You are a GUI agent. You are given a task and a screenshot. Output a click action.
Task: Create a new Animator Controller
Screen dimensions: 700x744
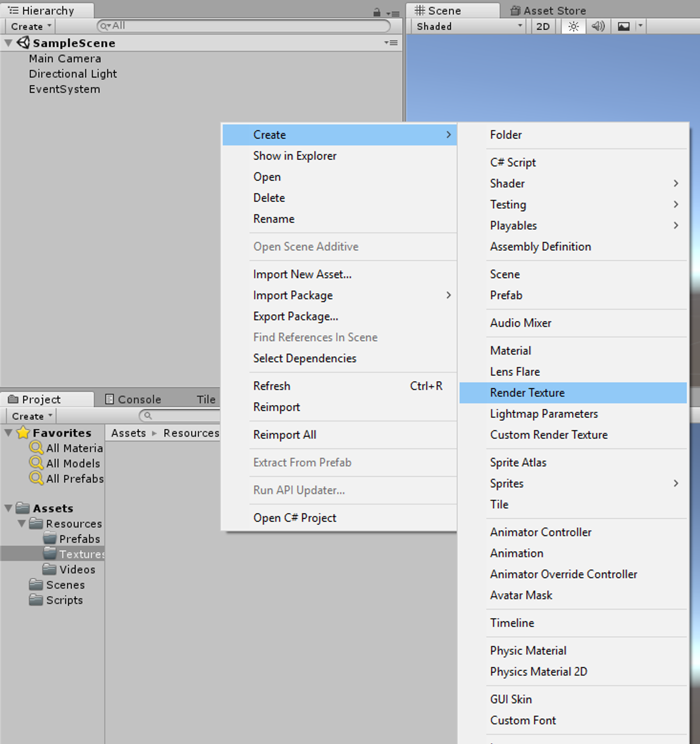click(573, 533)
